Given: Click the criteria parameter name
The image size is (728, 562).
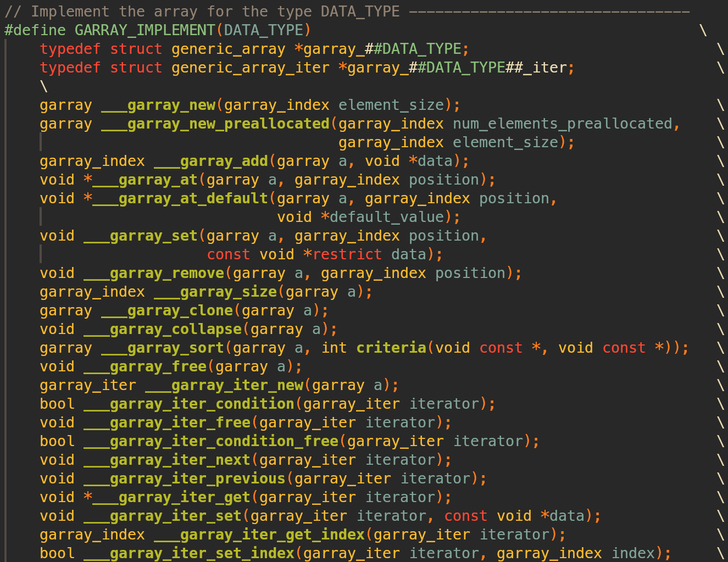Looking at the screenshot, I should (391, 348).
